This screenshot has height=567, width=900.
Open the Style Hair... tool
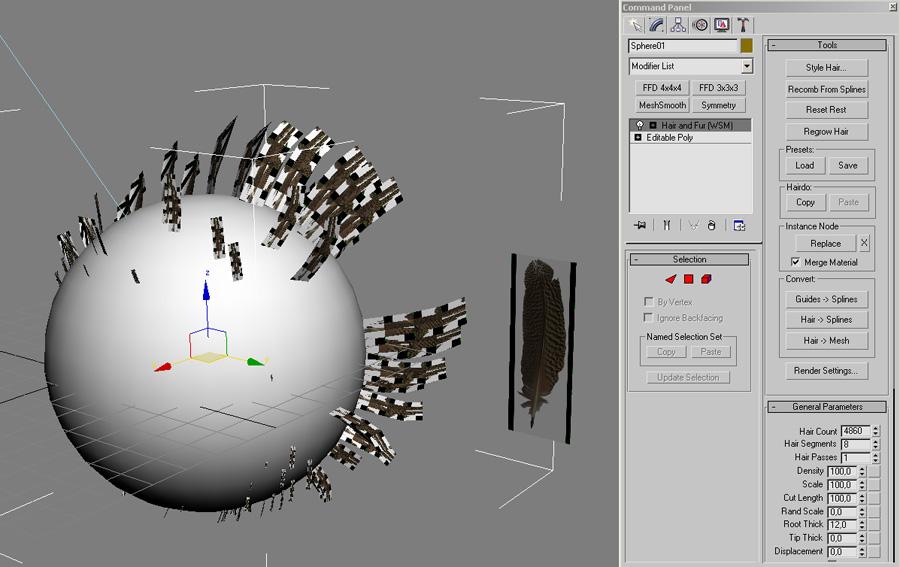point(826,68)
